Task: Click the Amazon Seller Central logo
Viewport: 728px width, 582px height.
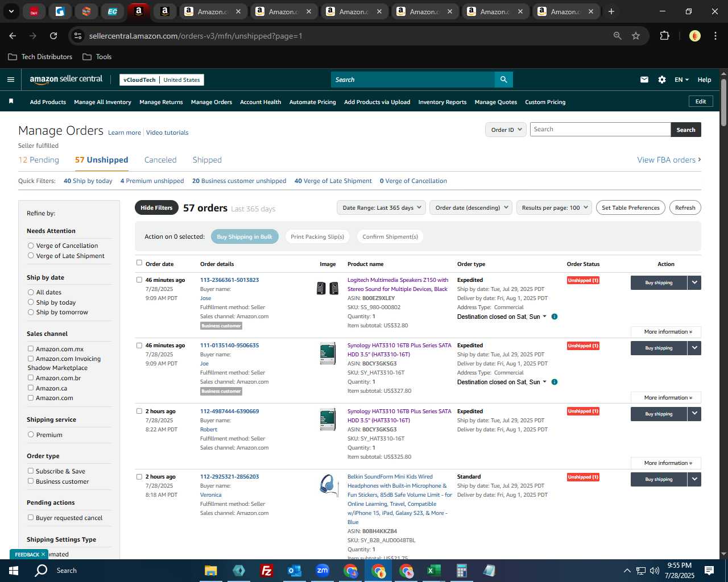Action: [66, 80]
